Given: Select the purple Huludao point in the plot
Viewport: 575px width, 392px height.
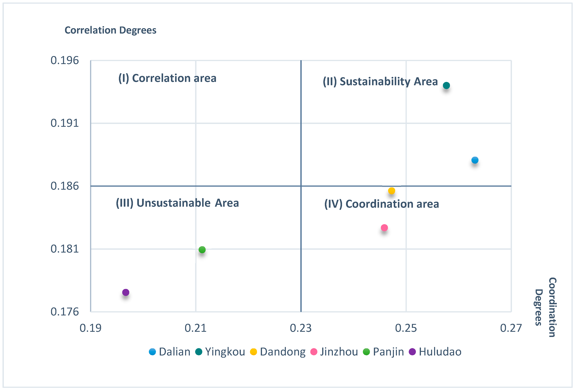Looking at the screenshot, I should pos(126,292).
